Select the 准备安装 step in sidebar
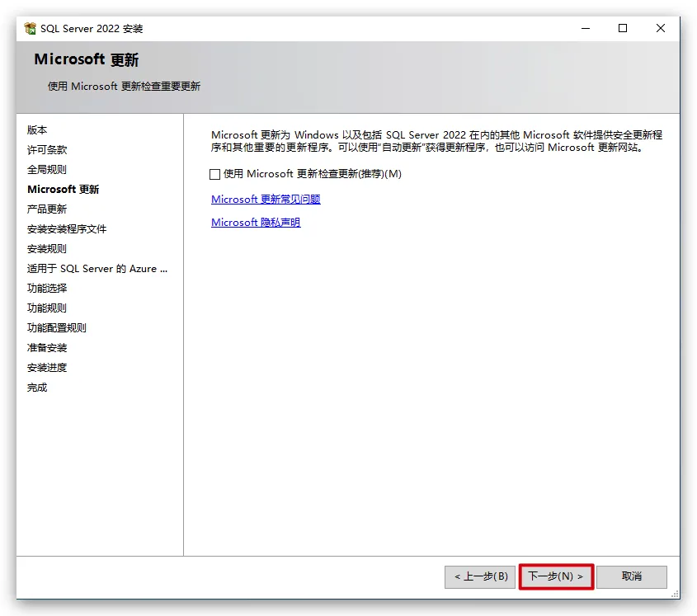 tap(47, 347)
